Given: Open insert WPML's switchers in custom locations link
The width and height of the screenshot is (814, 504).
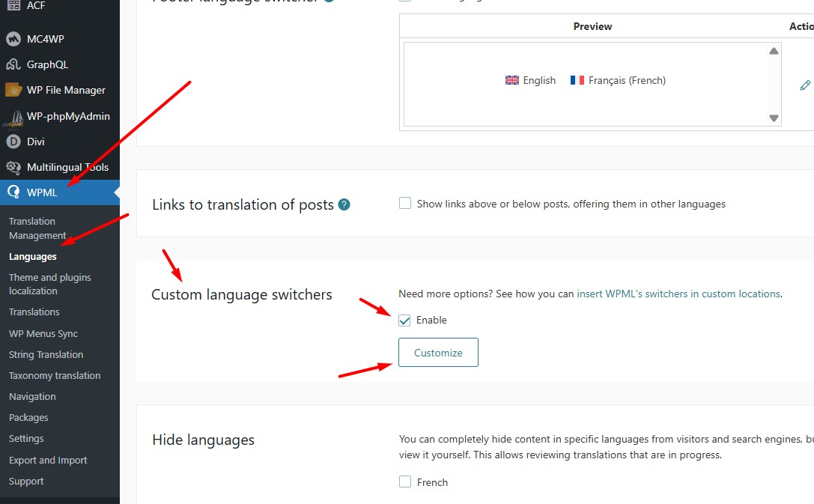Looking at the screenshot, I should point(678,294).
